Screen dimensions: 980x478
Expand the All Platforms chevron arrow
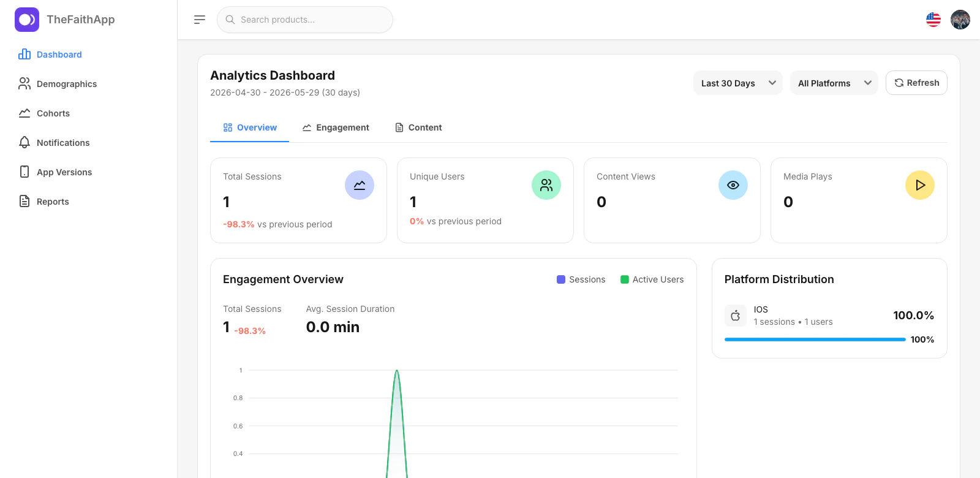coord(868,83)
